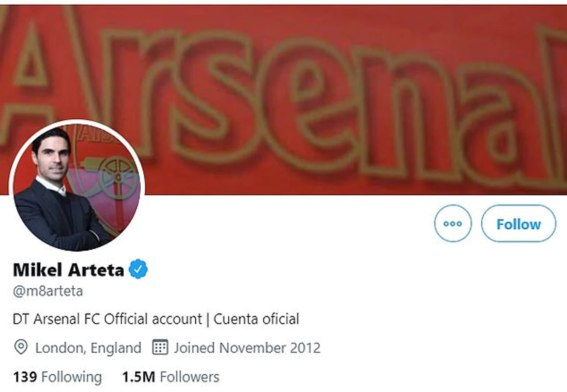Click "Cuenta oficial" in the bio

tap(256, 319)
